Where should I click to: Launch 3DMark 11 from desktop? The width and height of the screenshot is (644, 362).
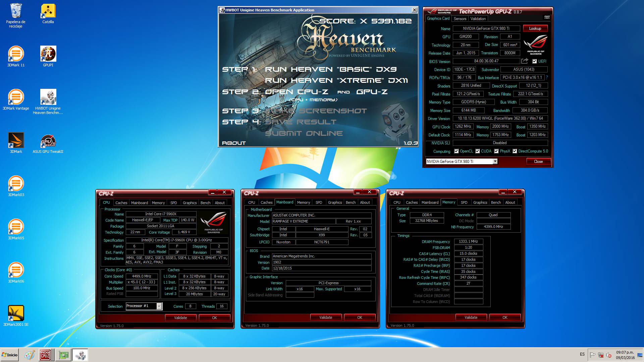pos(16,56)
